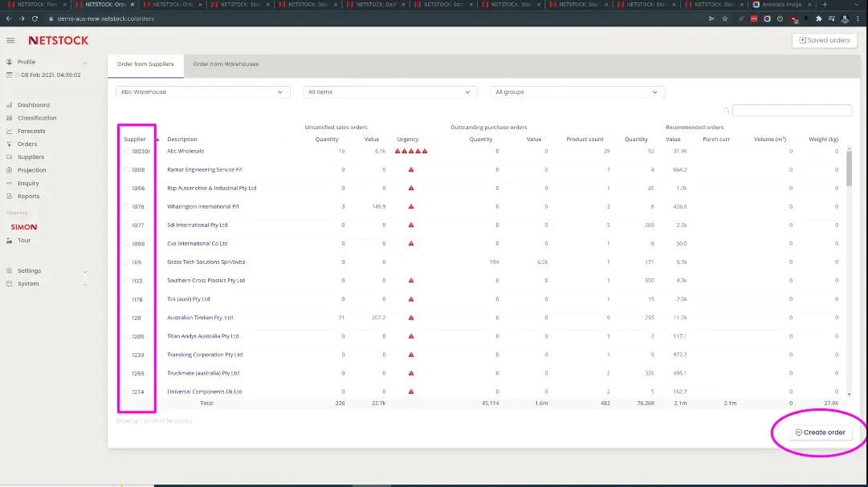
Task: Click the Profile user icon
Action: point(10,62)
